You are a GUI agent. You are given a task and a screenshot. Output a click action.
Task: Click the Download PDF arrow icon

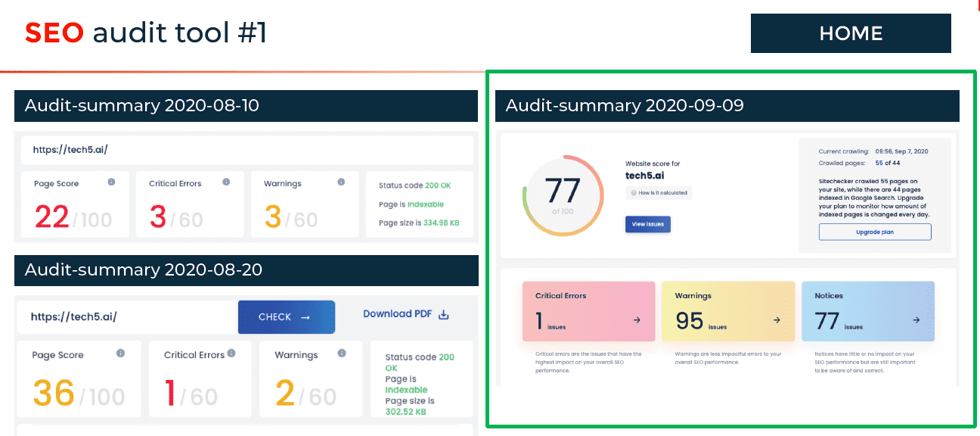444,314
